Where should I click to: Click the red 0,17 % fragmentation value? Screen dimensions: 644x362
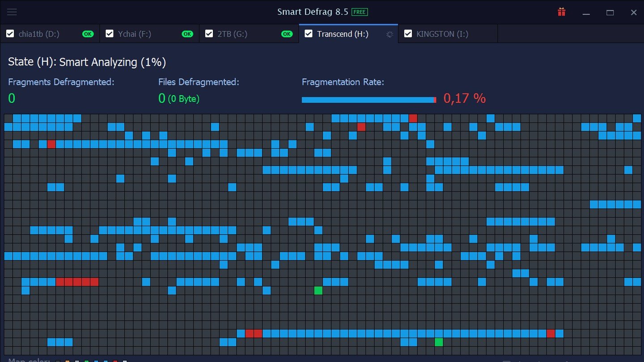point(464,98)
